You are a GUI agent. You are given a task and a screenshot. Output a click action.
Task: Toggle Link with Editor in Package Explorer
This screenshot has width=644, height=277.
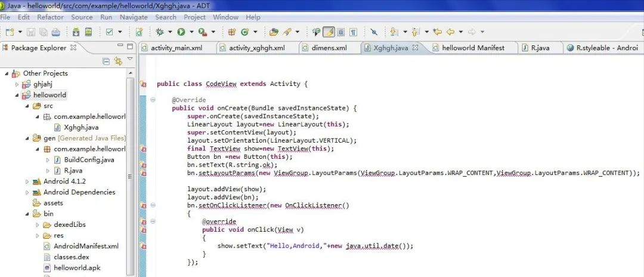pos(118,61)
